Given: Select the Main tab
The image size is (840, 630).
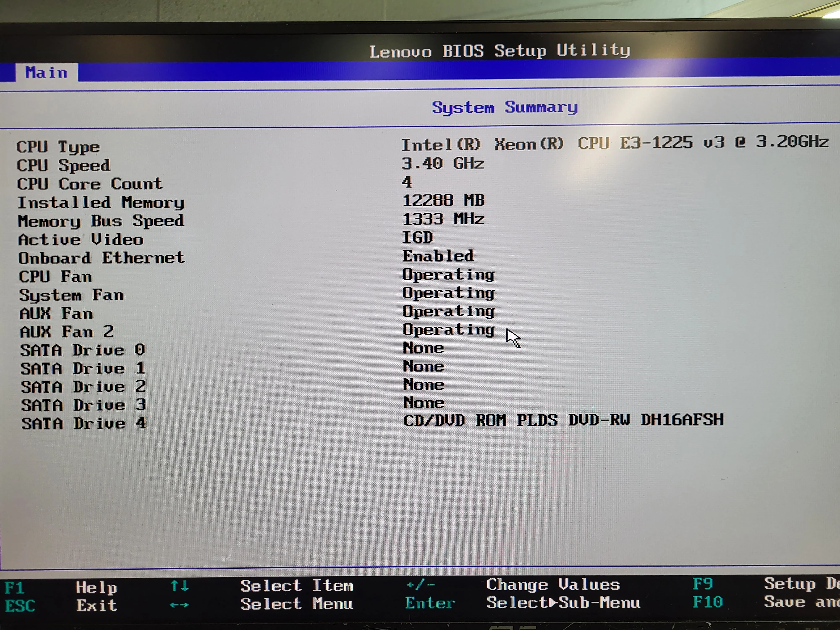Looking at the screenshot, I should [46, 72].
